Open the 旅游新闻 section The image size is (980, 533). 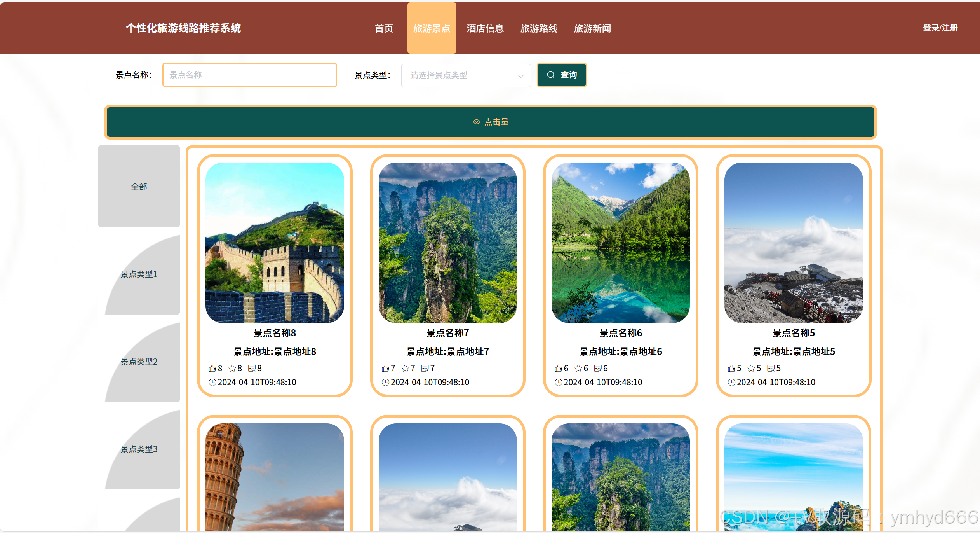pos(592,28)
